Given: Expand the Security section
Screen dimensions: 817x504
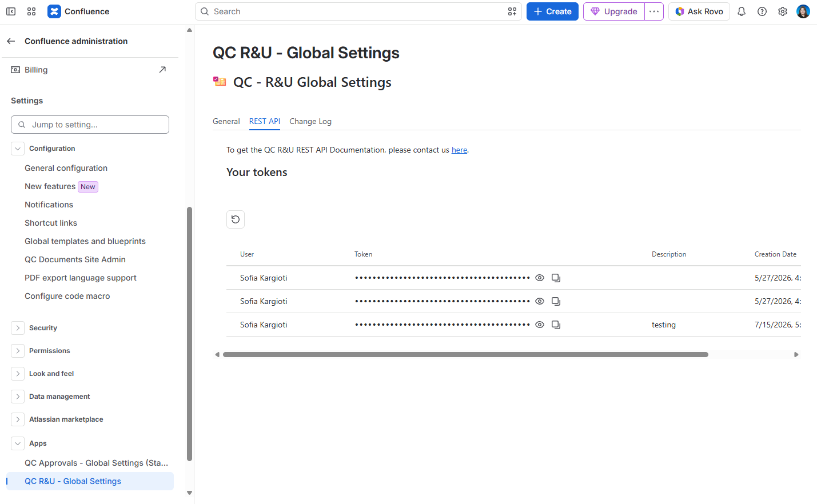Looking at the screenshot, I should coord(18,328).
